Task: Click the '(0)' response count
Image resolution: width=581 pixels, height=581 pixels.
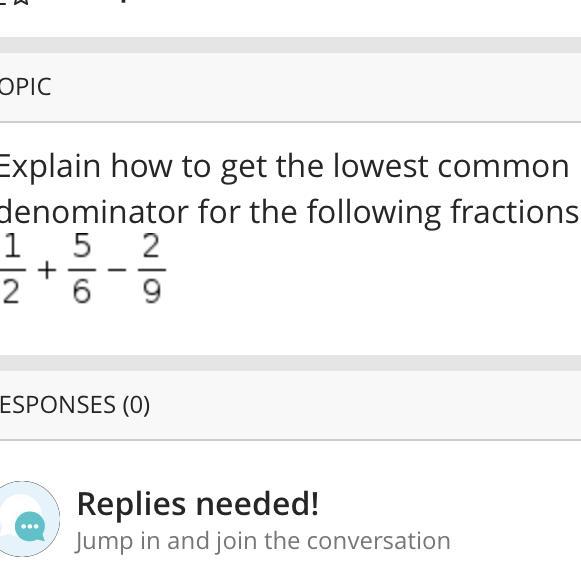Action: coord(136,405)
